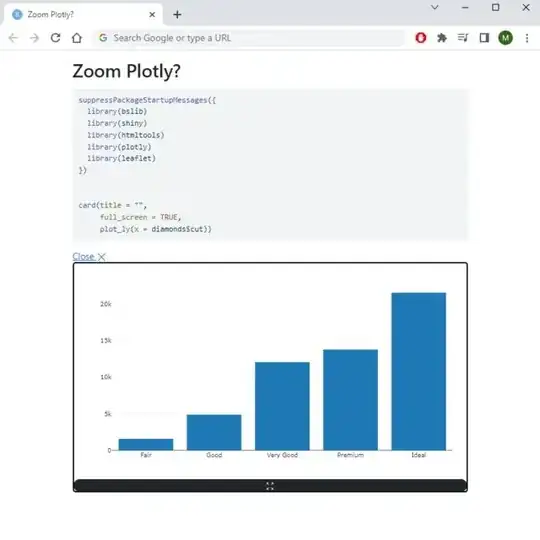Click the Close link above the chart
The image size is (540, 540).
tap(89, 257)
